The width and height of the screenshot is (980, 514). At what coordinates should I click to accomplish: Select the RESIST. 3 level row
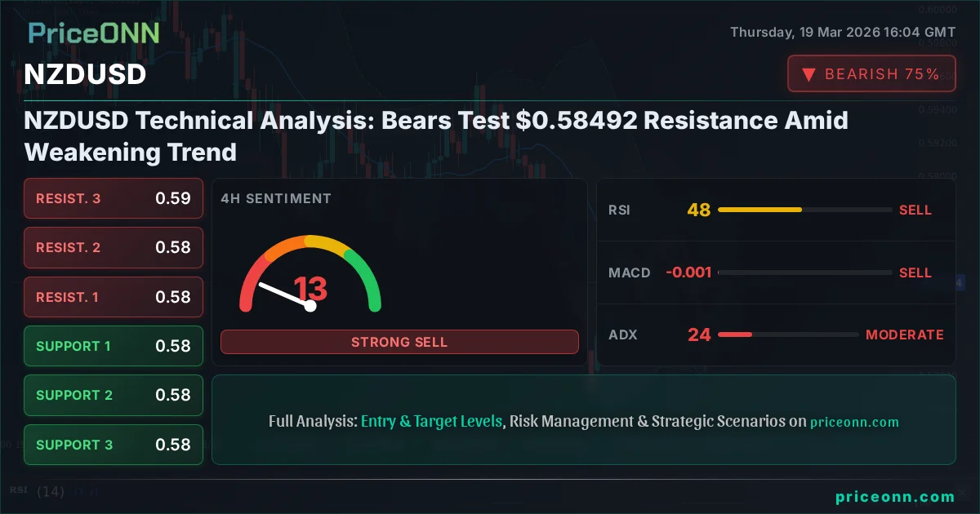pyautogui.click(x=114, y=198)
